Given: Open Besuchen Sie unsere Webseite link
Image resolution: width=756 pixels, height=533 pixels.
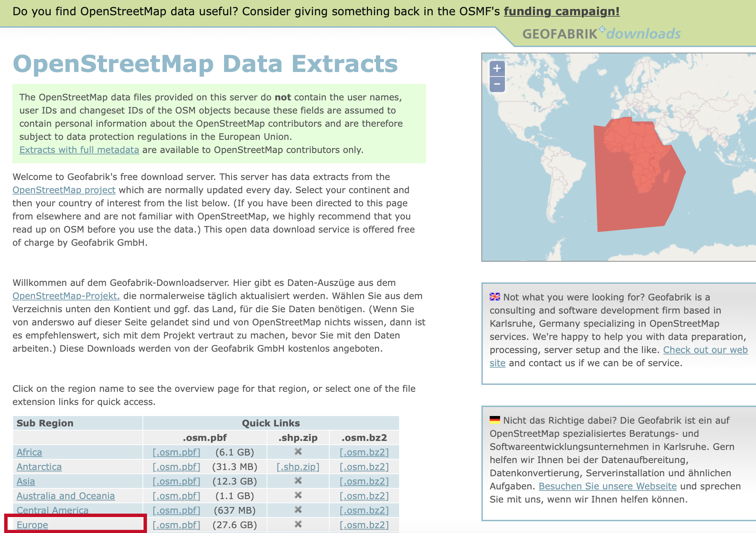Looking at the screenshot, I should 607,486.
